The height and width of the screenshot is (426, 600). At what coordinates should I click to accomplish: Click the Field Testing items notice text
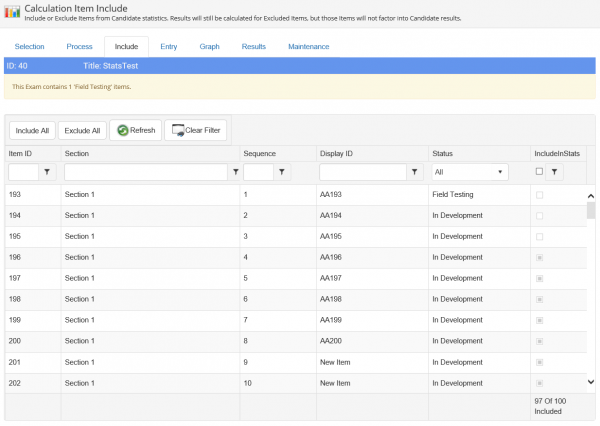tap(71, 87)
